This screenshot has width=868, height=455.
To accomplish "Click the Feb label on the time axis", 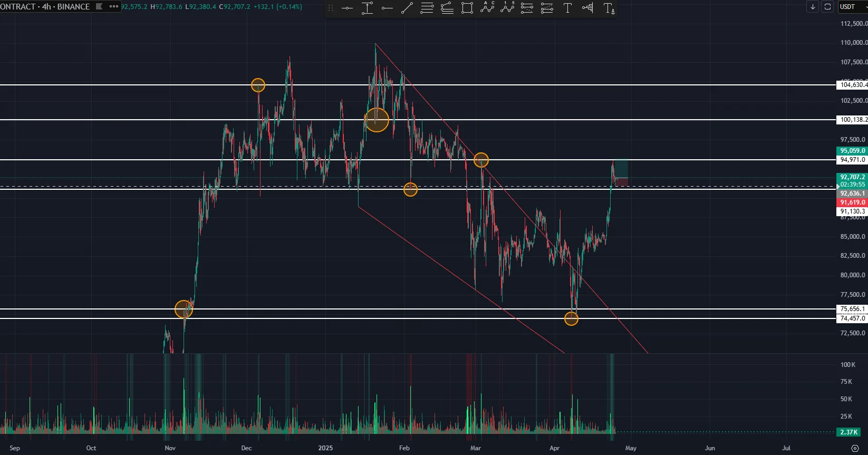I will [404, 448].
